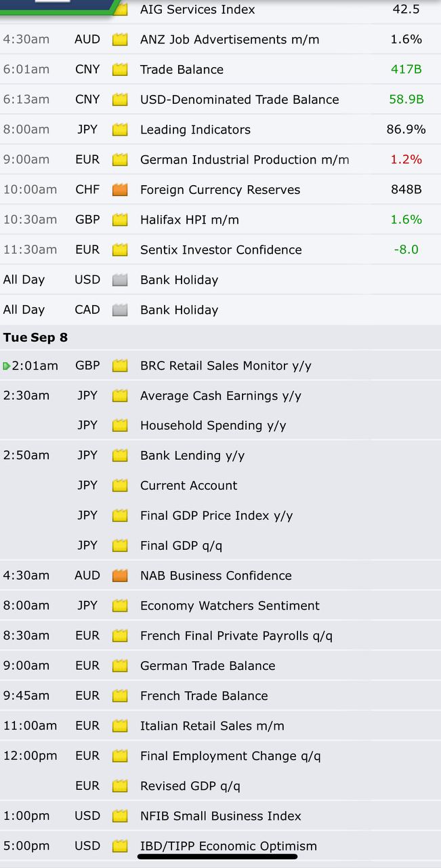
Task: Click the 58.9B USD-Denominated Trade Balance value
Action: [406, 100]
